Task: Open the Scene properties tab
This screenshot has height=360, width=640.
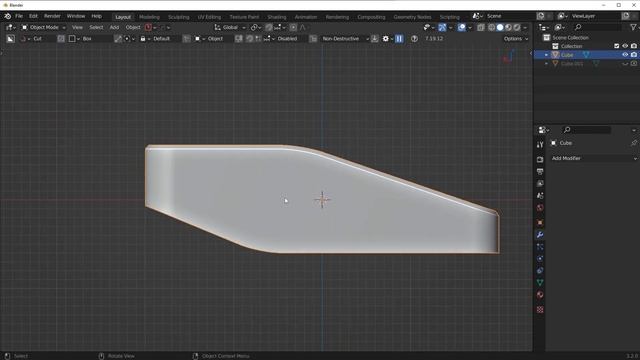Action: [x=540, y=196]
